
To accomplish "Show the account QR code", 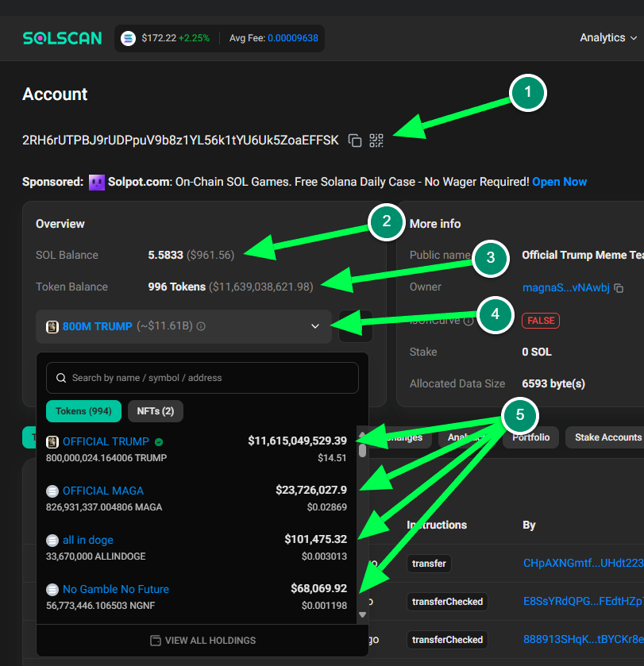I will coord(376,141).
